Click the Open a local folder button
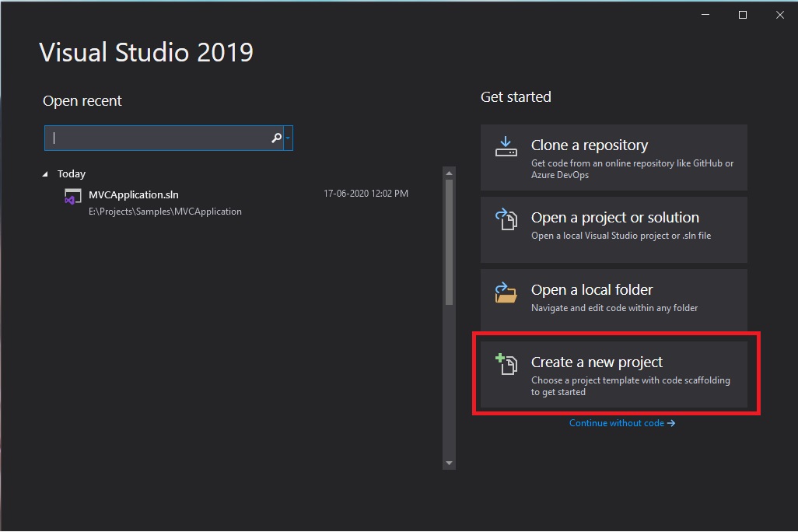Image resolution: width=798 pixels, height=532 pixels. pos(614,300)
